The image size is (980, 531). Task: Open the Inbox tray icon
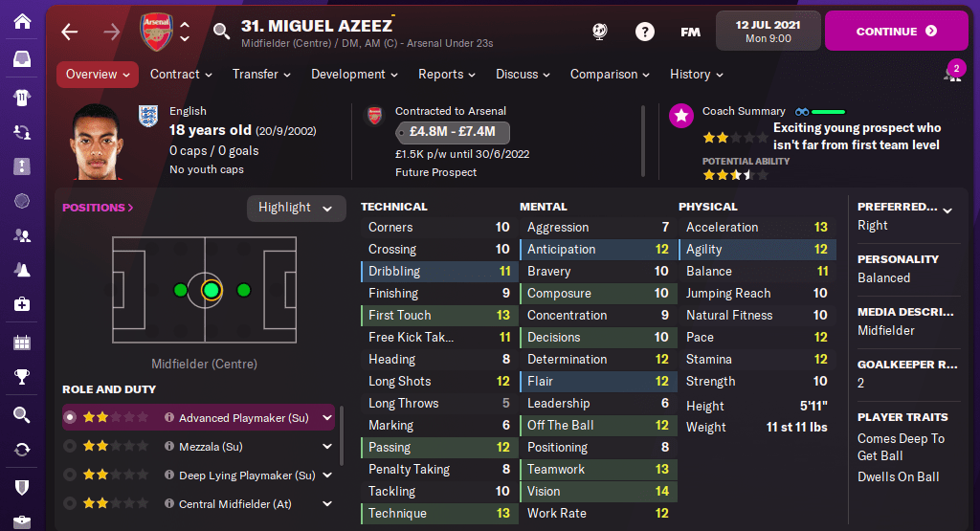[x=22, y=59]
